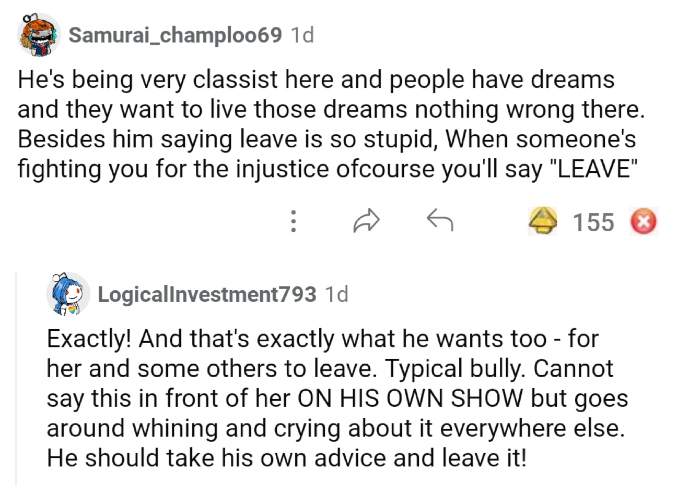This screenshot has width=700, height=488.
Task: Click the 1d timestamp beside LogicalInvestment793
Action: coord(337,294)
